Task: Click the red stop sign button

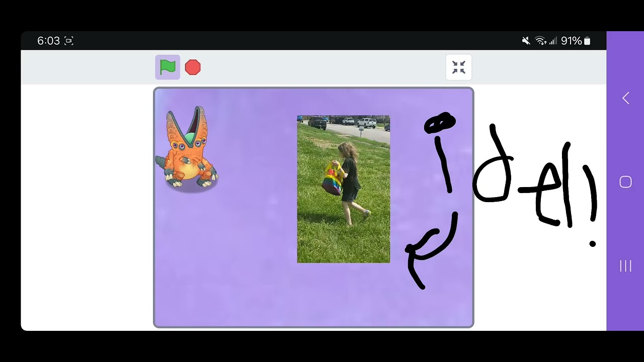Action: pos(193,67)
